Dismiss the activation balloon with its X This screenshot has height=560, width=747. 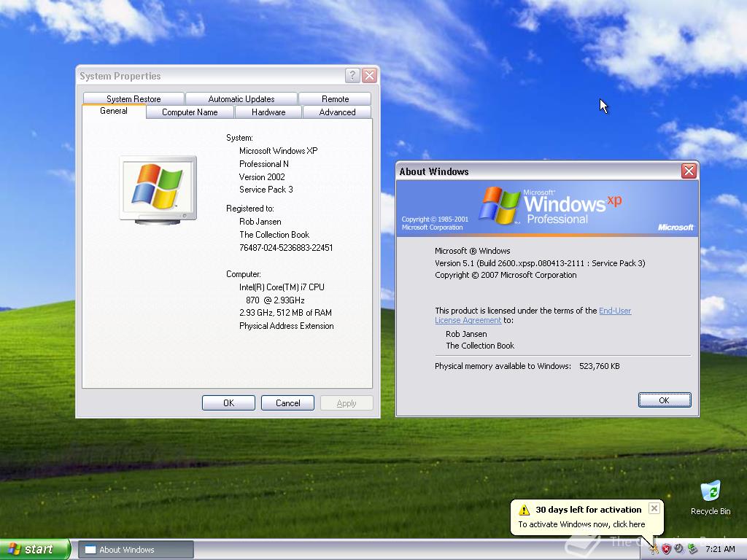pos(654,508)
